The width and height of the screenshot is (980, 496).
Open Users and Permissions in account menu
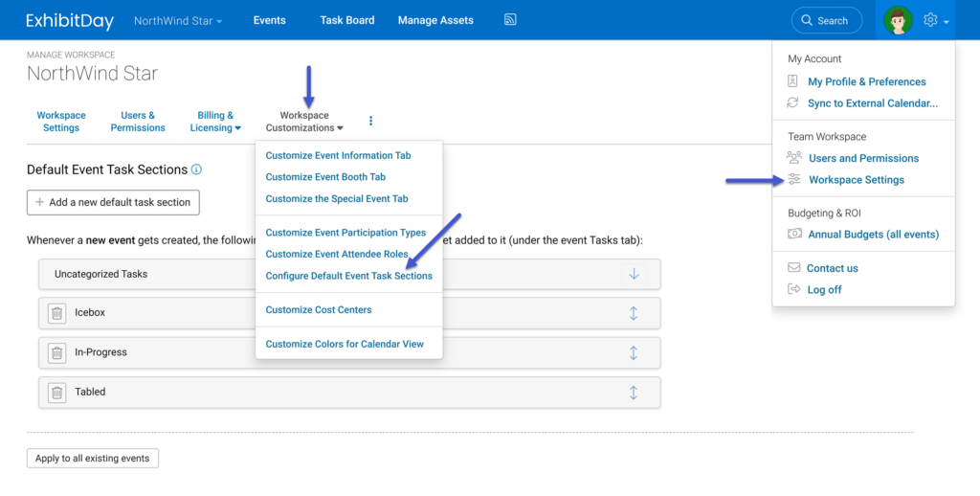coord(864,158)
